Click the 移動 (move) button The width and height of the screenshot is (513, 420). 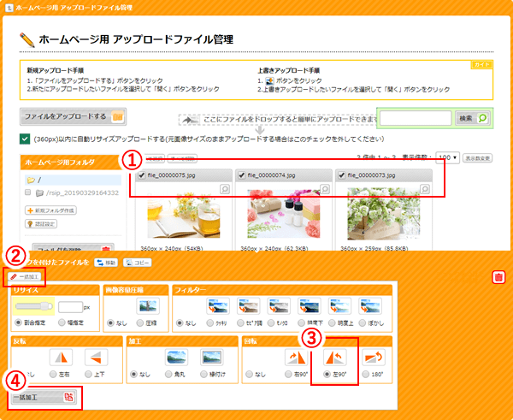pyautogui.click(x=106, y=262)
